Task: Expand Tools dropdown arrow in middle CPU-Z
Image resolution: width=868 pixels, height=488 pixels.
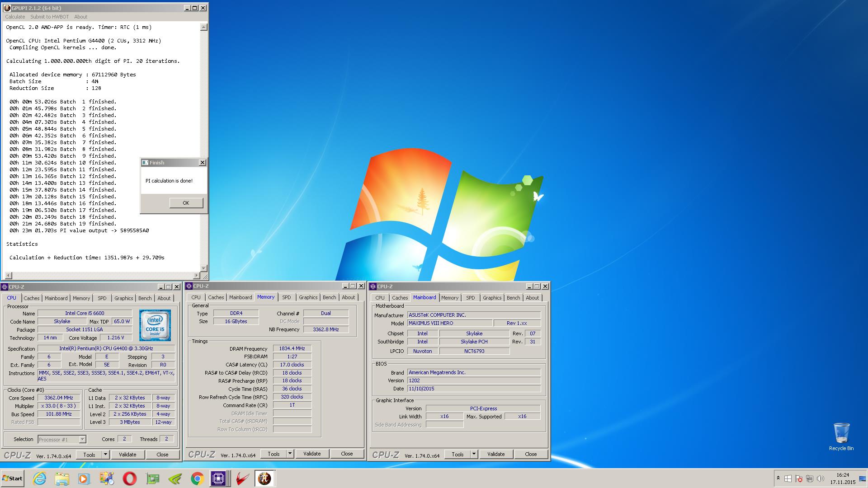Action: [x=290, y=454]
